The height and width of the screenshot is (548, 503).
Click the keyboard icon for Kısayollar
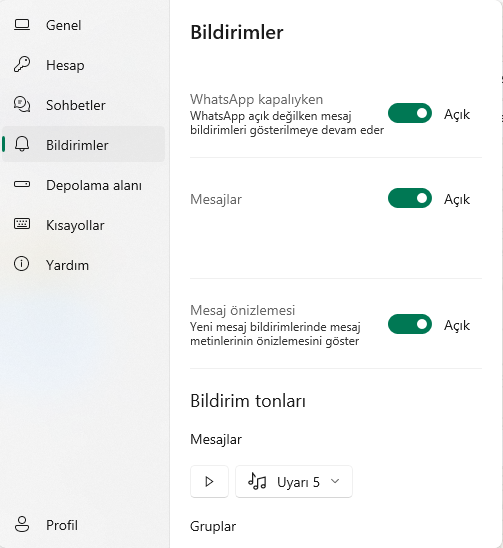pyautogui.click(x=22, y=224)
